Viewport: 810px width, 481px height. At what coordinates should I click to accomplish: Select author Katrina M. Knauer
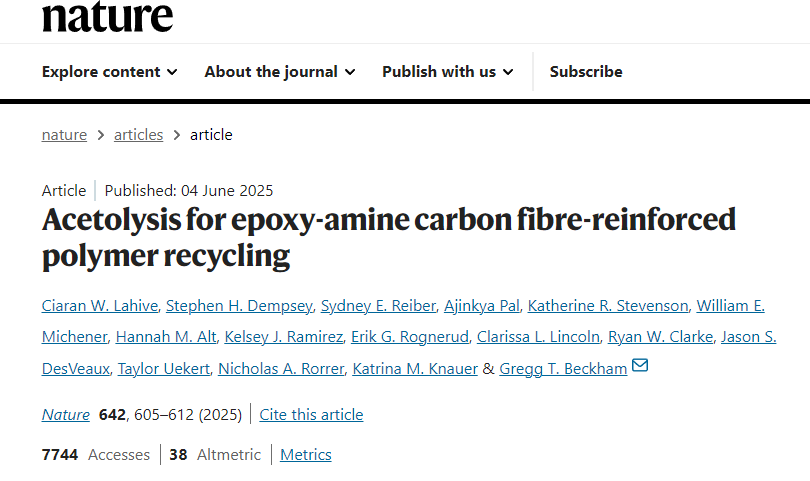click(x=415, y=369)
